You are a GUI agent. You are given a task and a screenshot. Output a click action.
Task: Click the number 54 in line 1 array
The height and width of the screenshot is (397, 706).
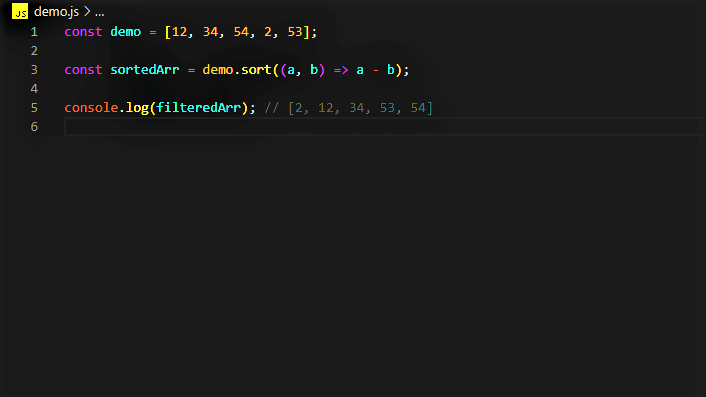pyautogui.click(x=241, y=32)
